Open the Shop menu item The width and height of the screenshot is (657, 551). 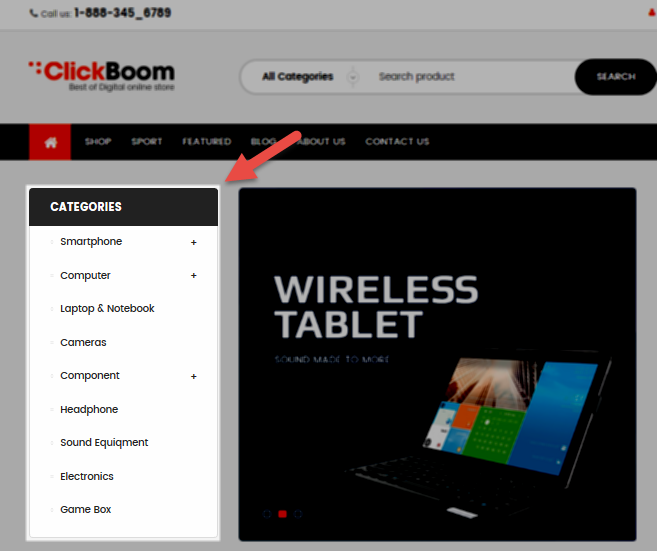98,142
